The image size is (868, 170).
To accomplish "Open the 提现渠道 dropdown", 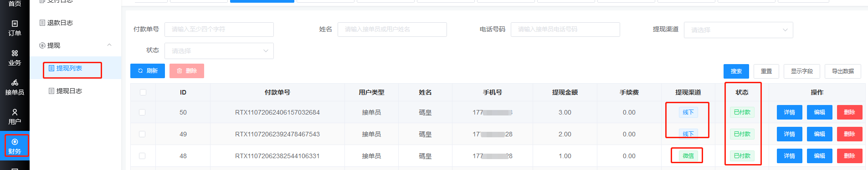I will pyautogui.click(x=738, y=30).
